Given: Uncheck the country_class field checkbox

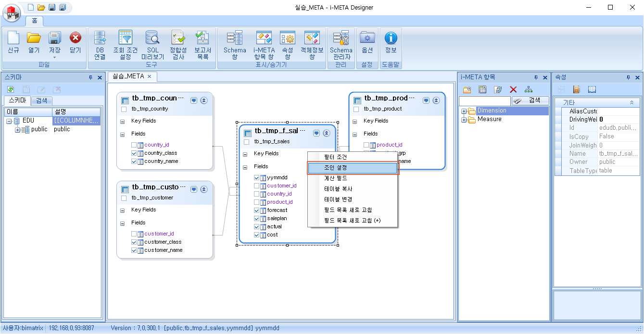Looking at the screenshot, I should [134, 153].
